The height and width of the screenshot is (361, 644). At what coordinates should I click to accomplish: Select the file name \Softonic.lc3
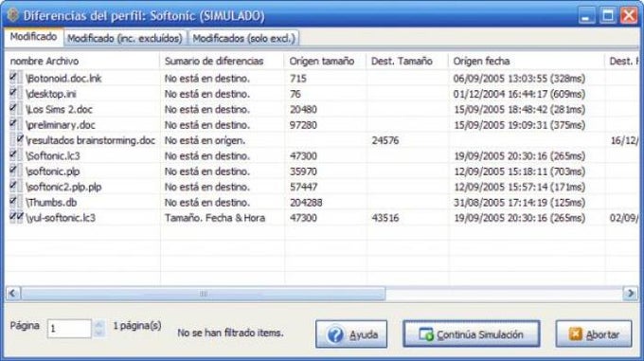(x=53, y=156)
